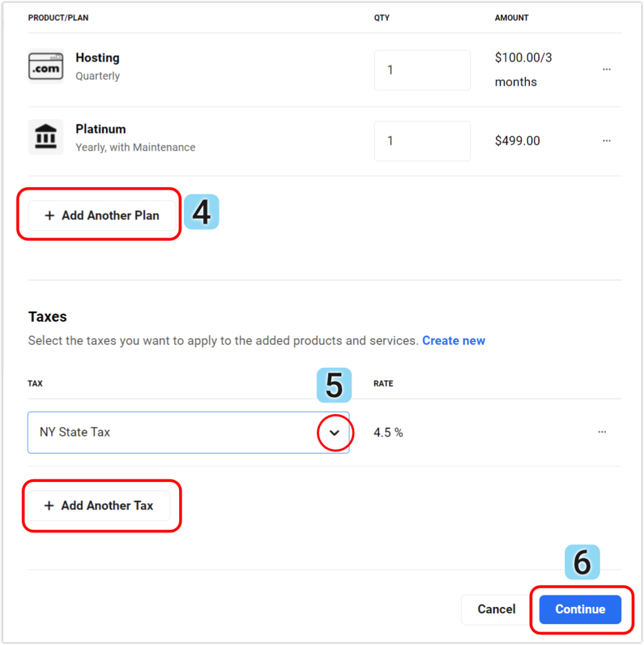Click the Hosting quantity field
This screenshot has width=644, height=645.
coord(422,70)
